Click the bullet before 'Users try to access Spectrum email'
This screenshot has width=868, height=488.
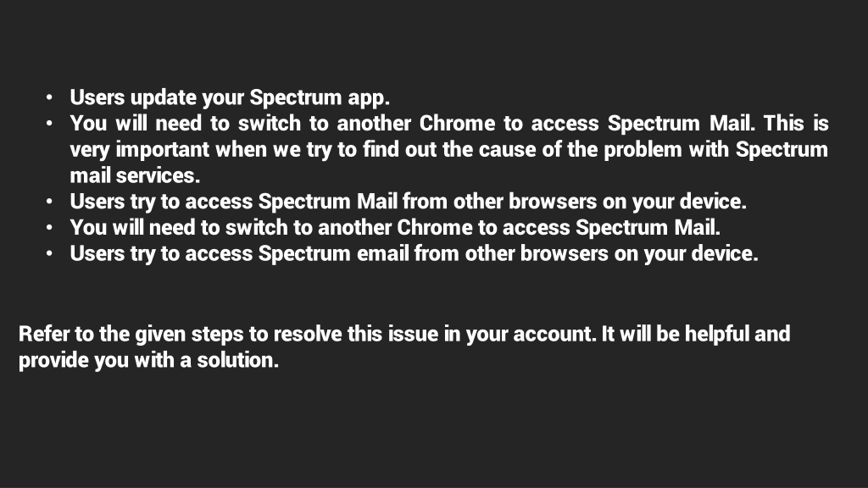[49, 253]
